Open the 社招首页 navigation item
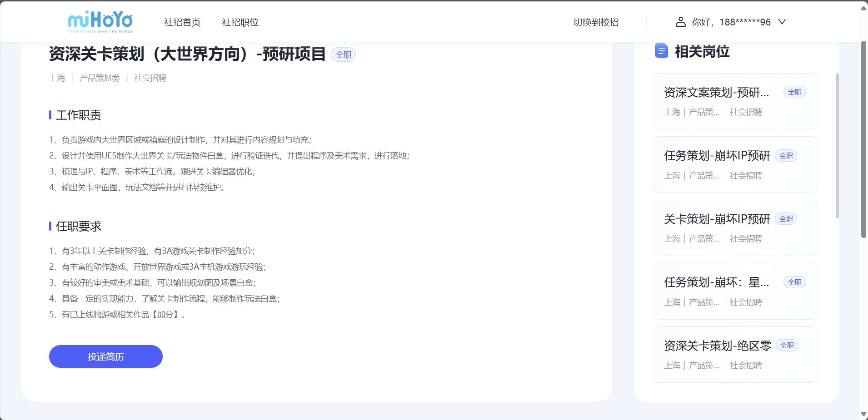This screenshot has width=868, height=420. 182,22
